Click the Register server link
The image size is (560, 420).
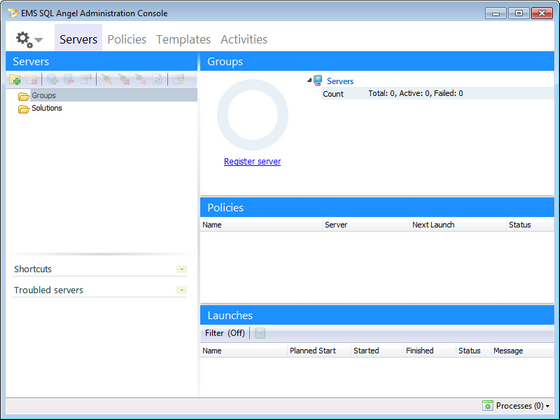(x=252, y=161)
